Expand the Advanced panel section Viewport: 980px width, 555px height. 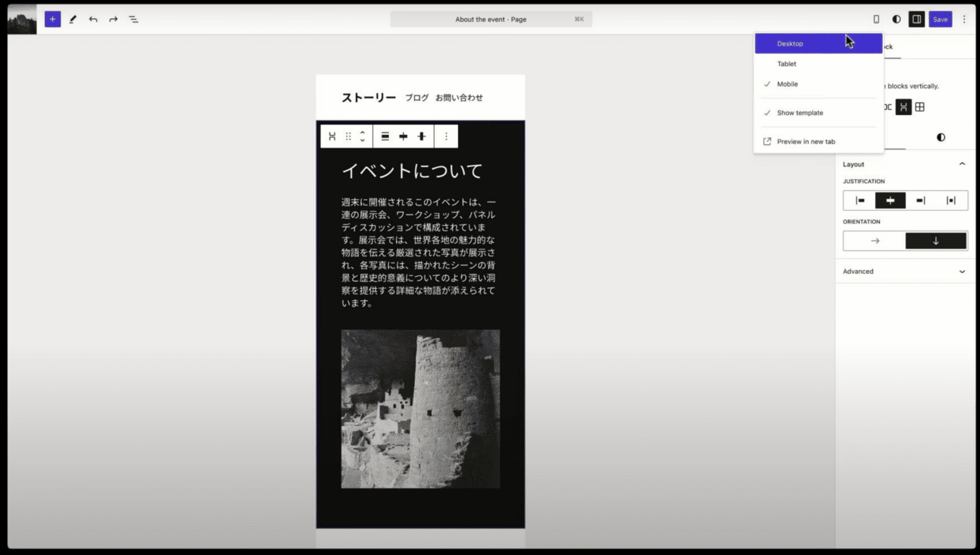pos(905,271)
